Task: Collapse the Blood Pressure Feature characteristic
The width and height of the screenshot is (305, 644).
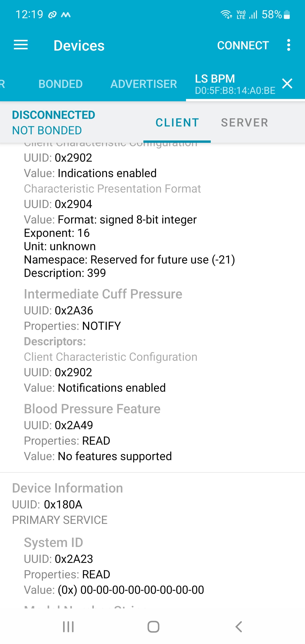Action: (x=92, y=408)
